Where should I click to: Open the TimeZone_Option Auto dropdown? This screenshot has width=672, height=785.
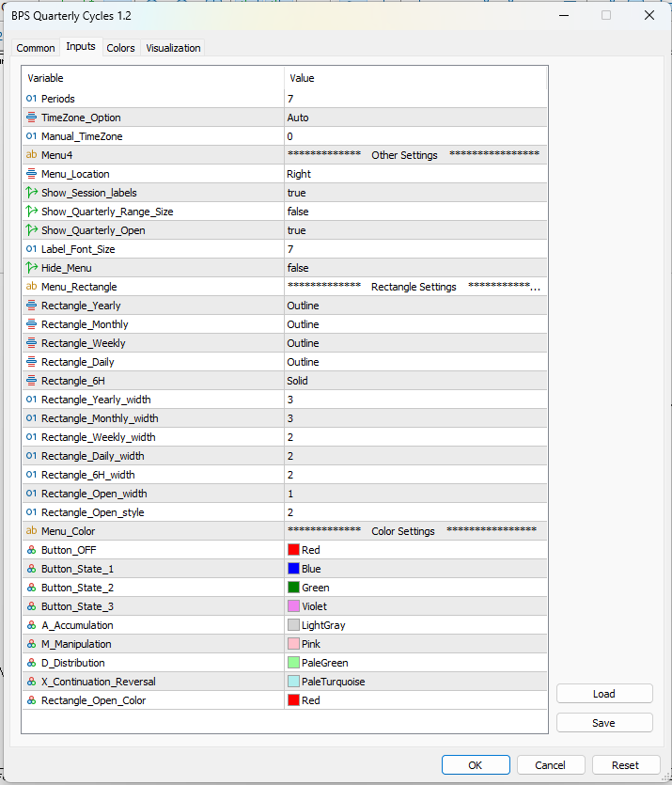[x=414, y=118]
